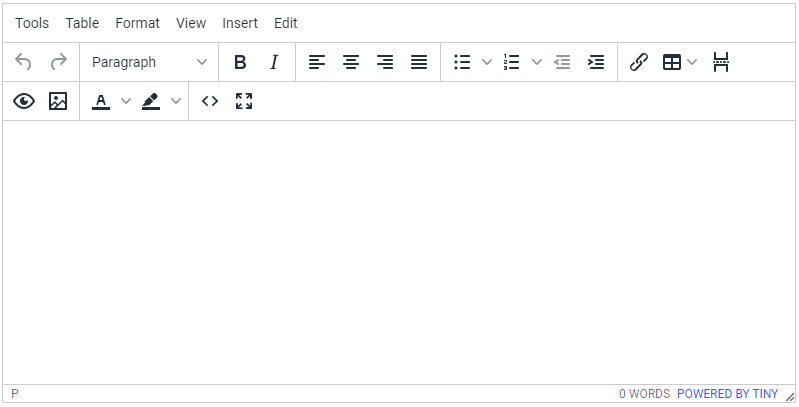Open bullet list style options

point(487,62)
